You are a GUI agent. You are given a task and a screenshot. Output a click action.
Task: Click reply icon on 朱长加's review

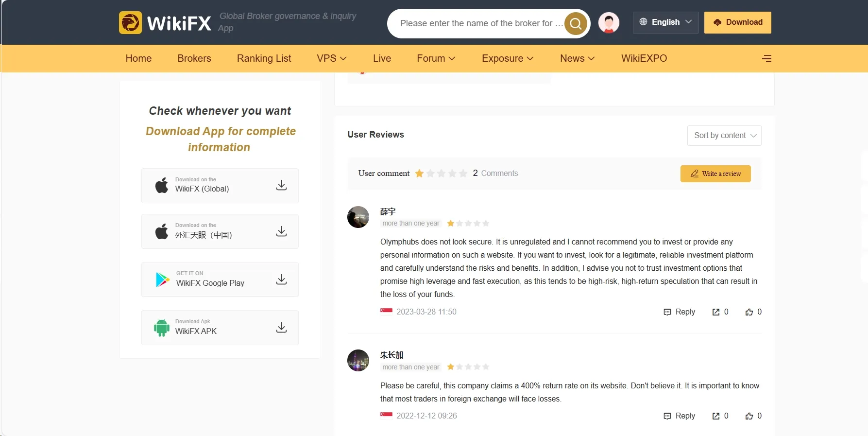pyautogui.click(x=667, y=416)
